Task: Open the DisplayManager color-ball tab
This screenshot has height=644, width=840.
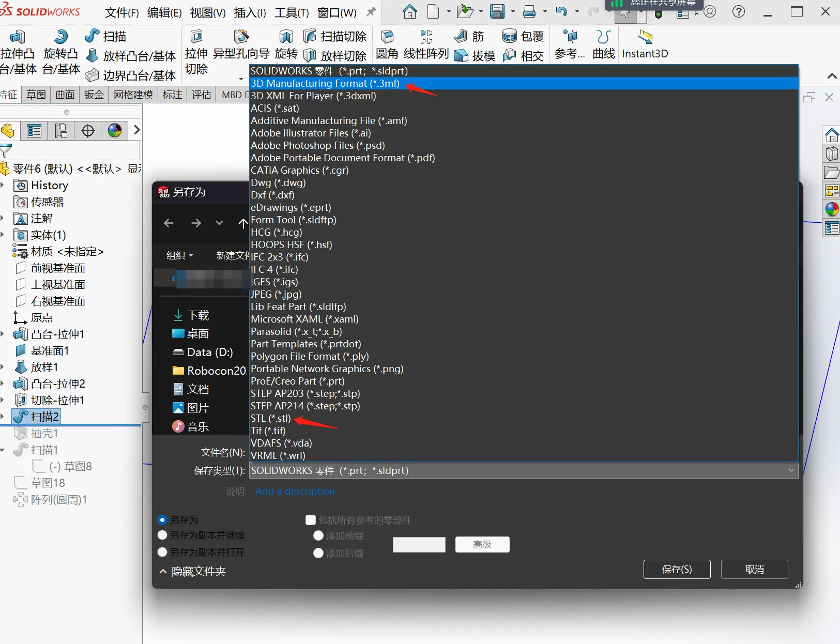Action: [114, 131]
